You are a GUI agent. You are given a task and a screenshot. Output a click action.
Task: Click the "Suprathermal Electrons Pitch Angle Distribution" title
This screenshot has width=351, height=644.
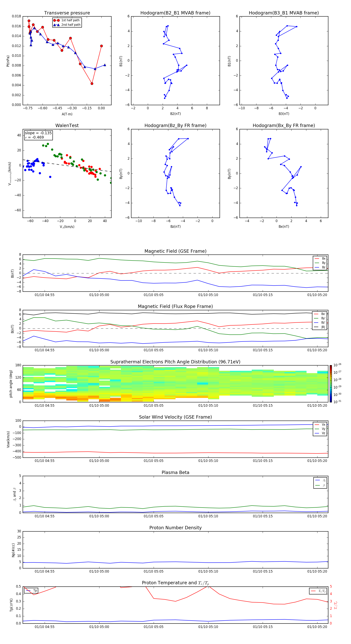pyautogui.click(x=175, y=362)
